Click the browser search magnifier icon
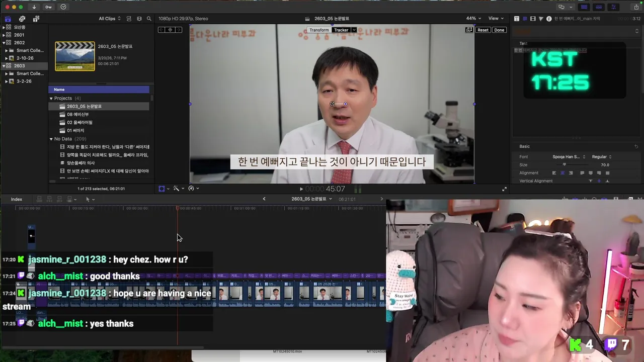The width and height of the screenshot is (644, 362). 149,19
